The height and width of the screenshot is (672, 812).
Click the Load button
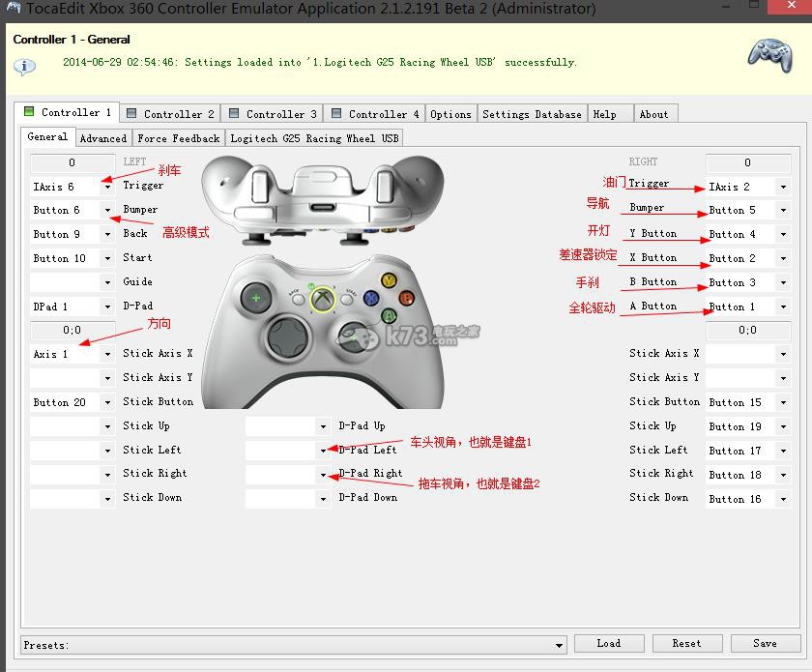pyautogui.click(x=609, y=643)
